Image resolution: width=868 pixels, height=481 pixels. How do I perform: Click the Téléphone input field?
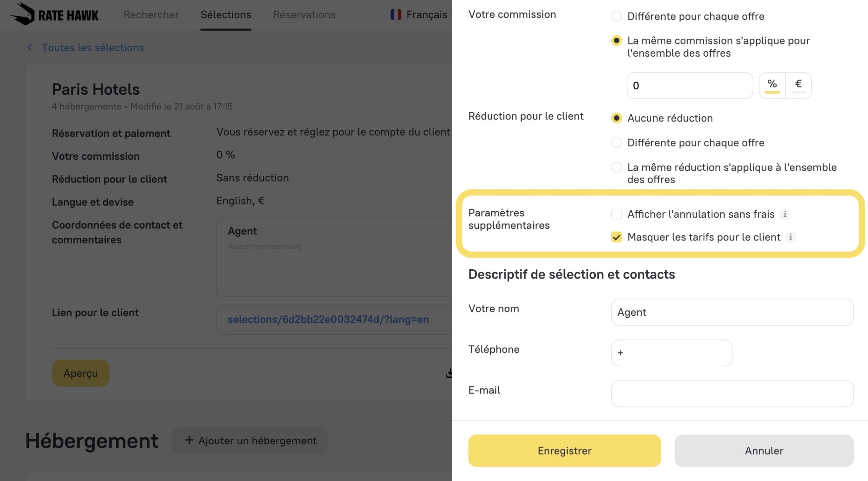(x=671, y=353)
